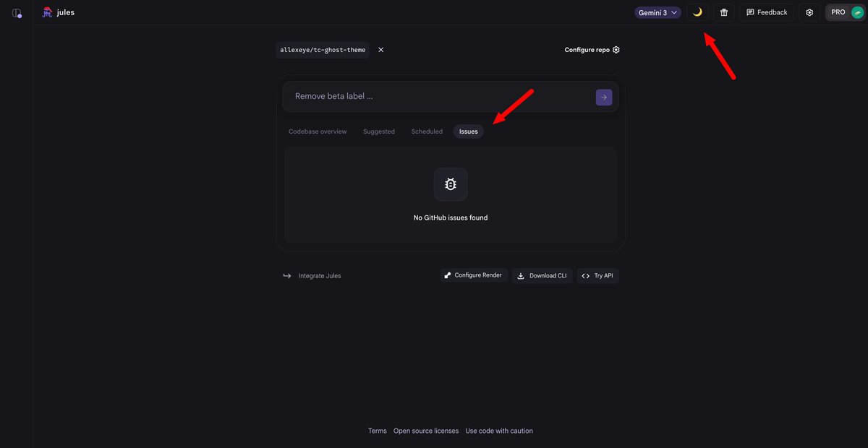Open the Try API button
Screen dimensions: 868x448
[x=597, y=275]
